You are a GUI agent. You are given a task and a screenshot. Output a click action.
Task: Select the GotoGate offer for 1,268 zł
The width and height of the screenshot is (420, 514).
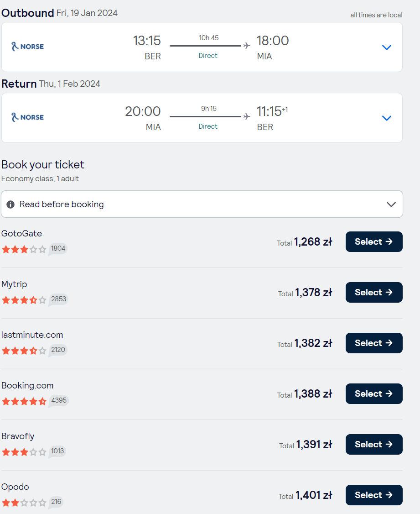[374, 241]
